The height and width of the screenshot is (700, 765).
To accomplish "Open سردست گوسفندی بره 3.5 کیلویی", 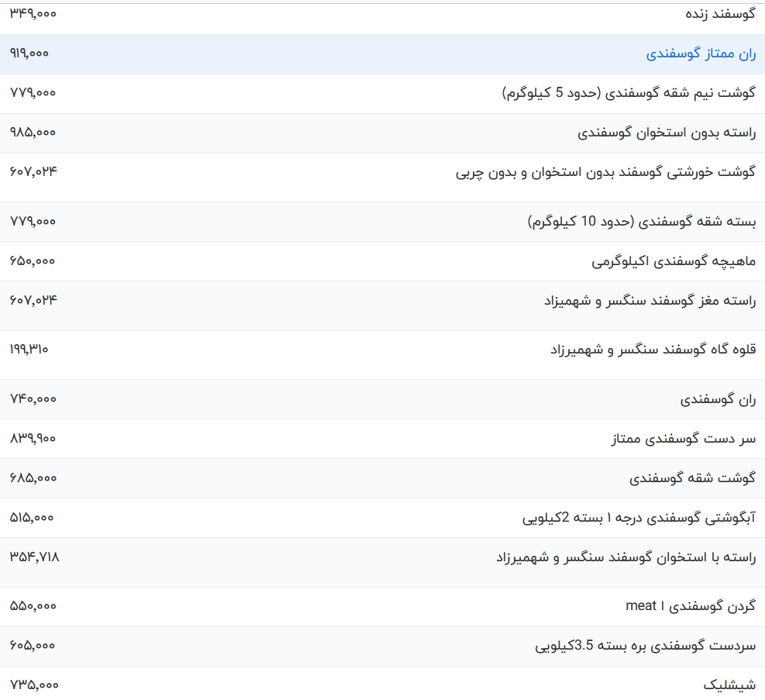I will pyautogui.click(x=645, y=646).
